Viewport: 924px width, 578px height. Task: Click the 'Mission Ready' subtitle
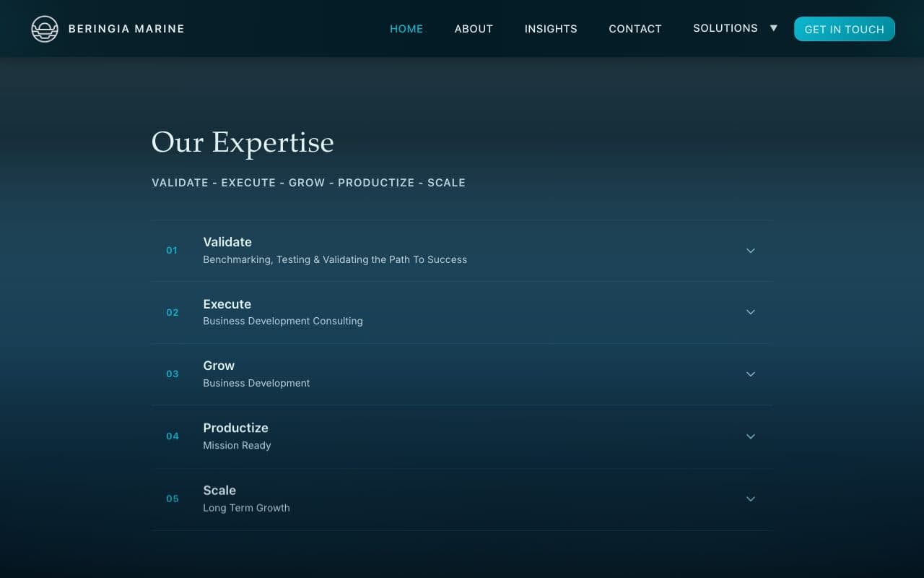coord(237,445)
